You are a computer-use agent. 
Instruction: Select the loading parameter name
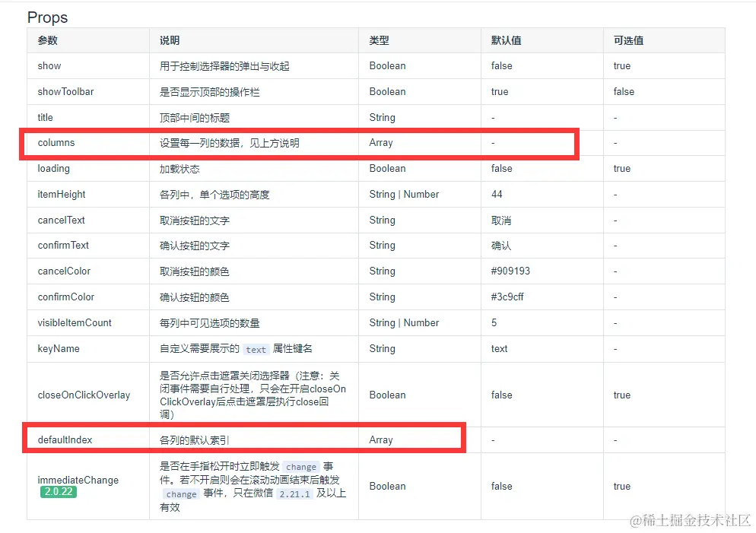tap(53, 169)
